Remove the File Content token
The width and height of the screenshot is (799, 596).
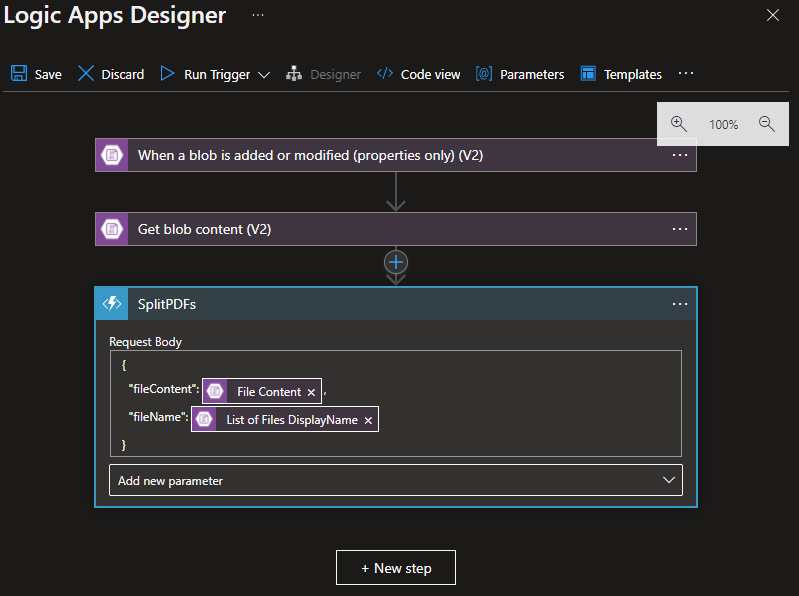[311, 392]
